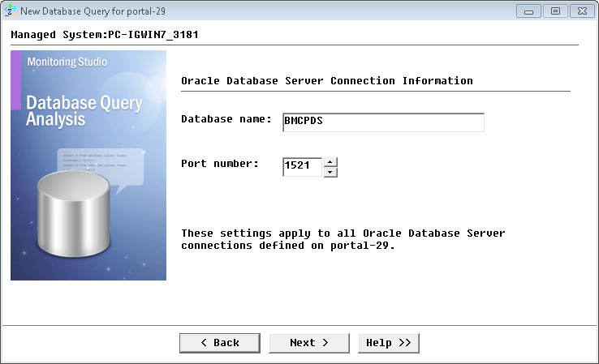Click the application icon in title bar
The image size is (599, 364).
[x=10, y=11]
